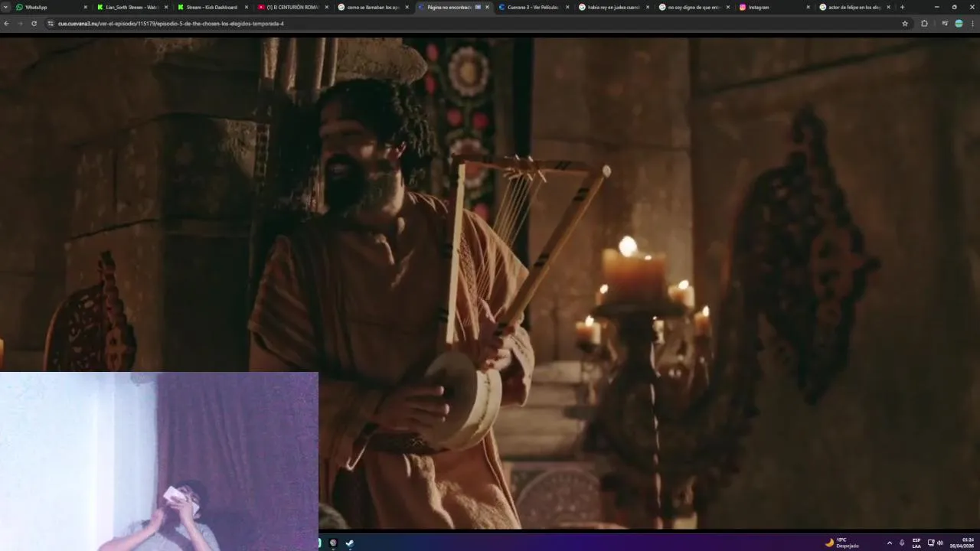Switch the ESP LAA keyboard language
The height and width of the screenshot is (551, 980).
[x=916, y=543]
